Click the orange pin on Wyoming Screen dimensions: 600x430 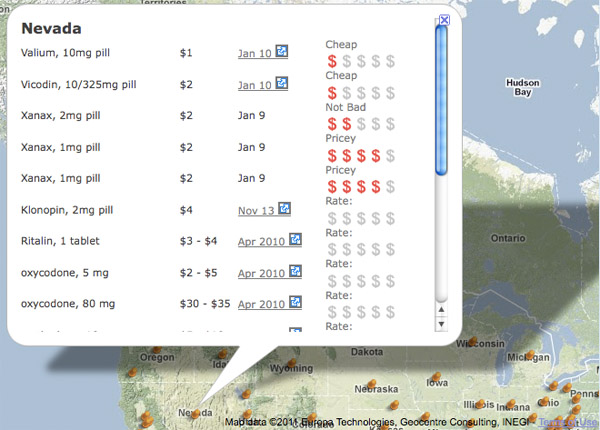click(292, 362)
